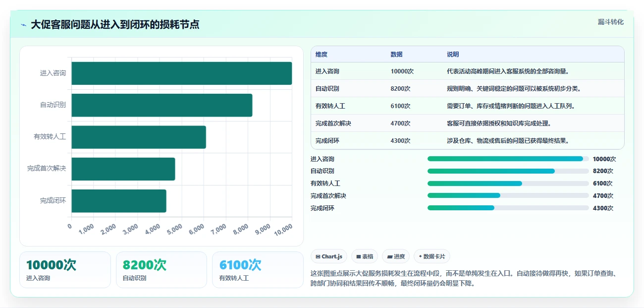This screenshot has width=644, height=308.
Task: Click the 1,000 x-axis tick label
Action: pyautogui.click(x=87, y=229)
